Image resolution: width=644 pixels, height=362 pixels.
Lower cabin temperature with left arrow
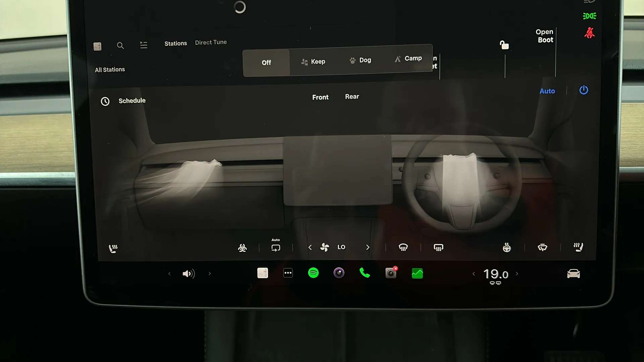(474, 274)
